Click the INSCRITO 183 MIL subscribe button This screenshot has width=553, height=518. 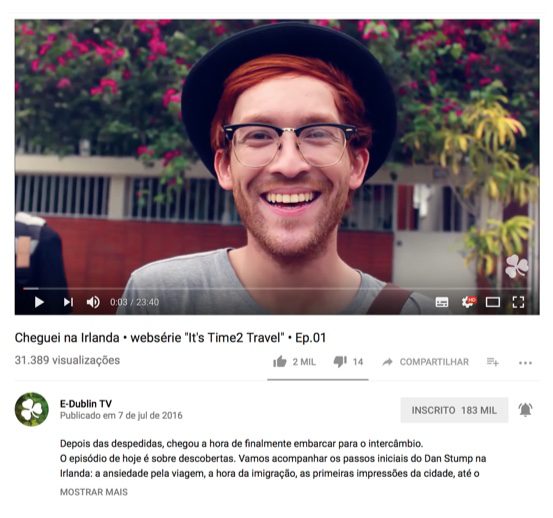(454, 410)
